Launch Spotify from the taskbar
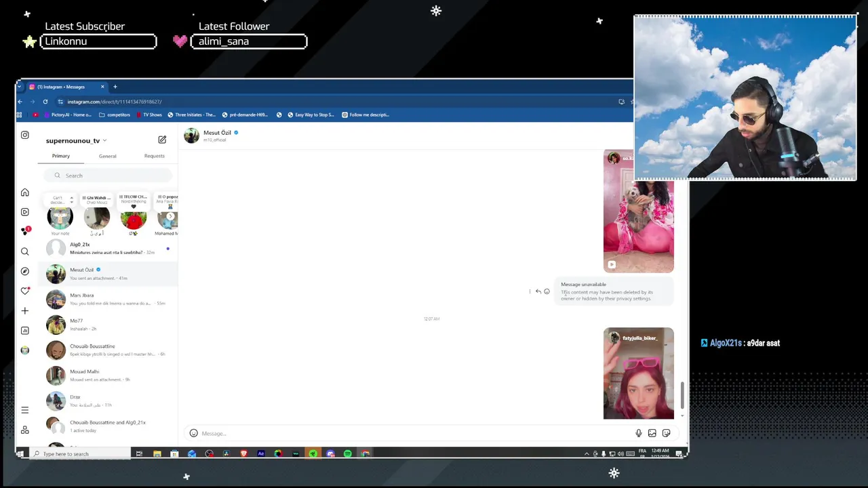This screenshot has height=488, width=868. pos(348,453)
